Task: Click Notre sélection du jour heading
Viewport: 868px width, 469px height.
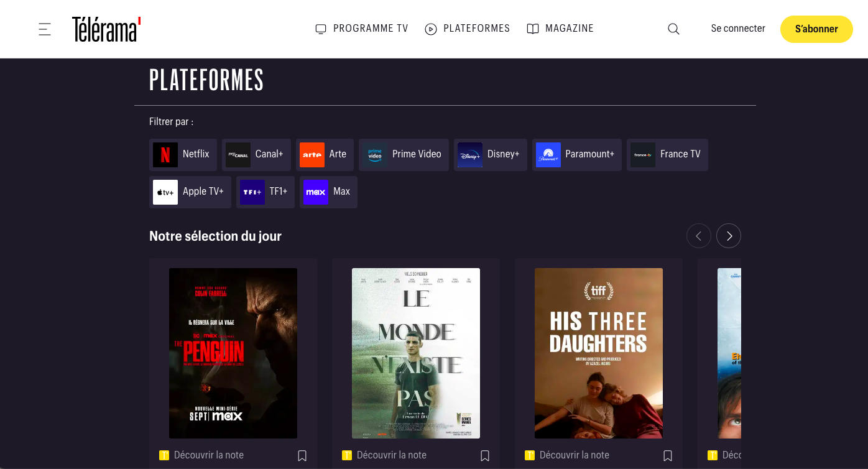Action: 215,236
